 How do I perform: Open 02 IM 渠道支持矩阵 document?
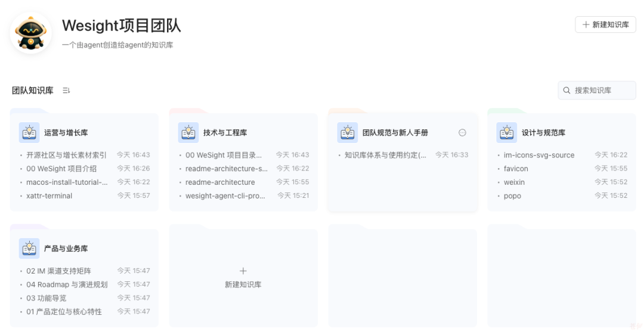(58, 271)
